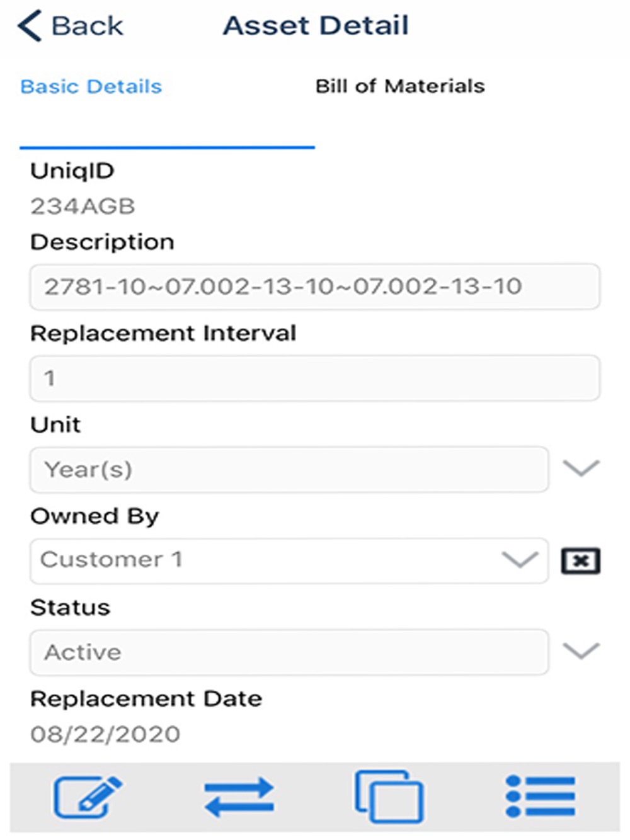Tap the back chevron arrow
The height and width of the screenshot is (840, 630).
30,26
